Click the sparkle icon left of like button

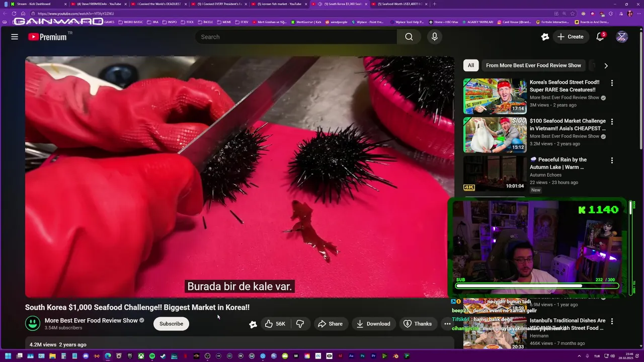pos(253,324)
